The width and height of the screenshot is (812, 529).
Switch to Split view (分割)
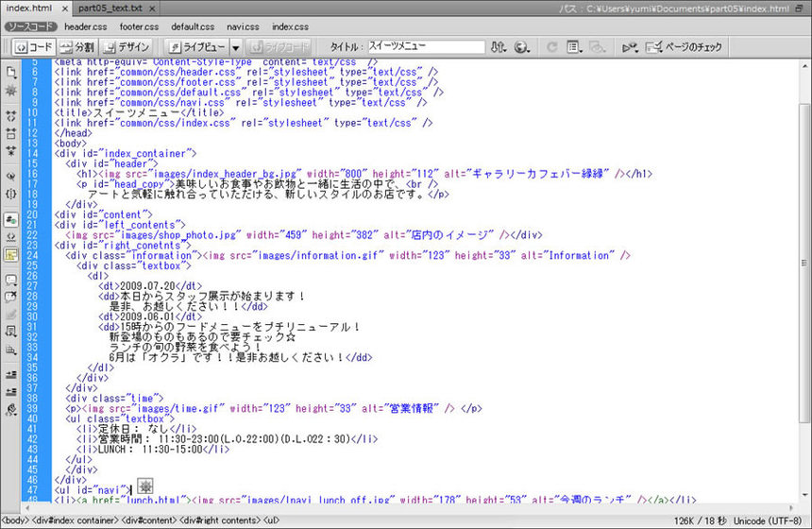(77, 46)
